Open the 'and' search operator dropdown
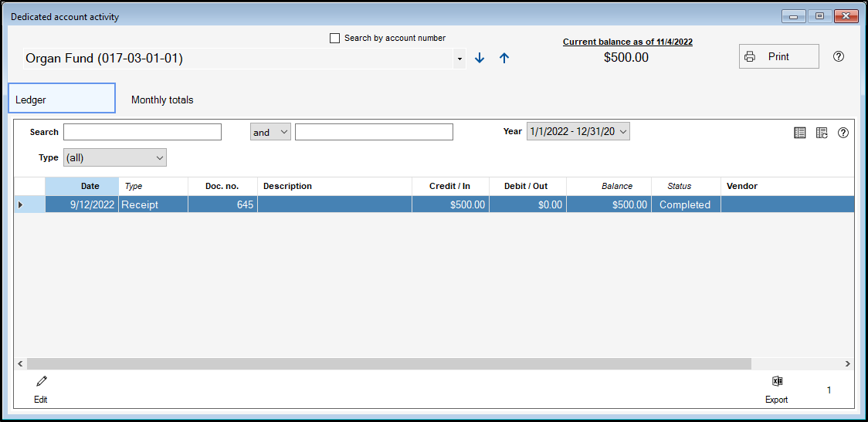 [x=270, y=132]
